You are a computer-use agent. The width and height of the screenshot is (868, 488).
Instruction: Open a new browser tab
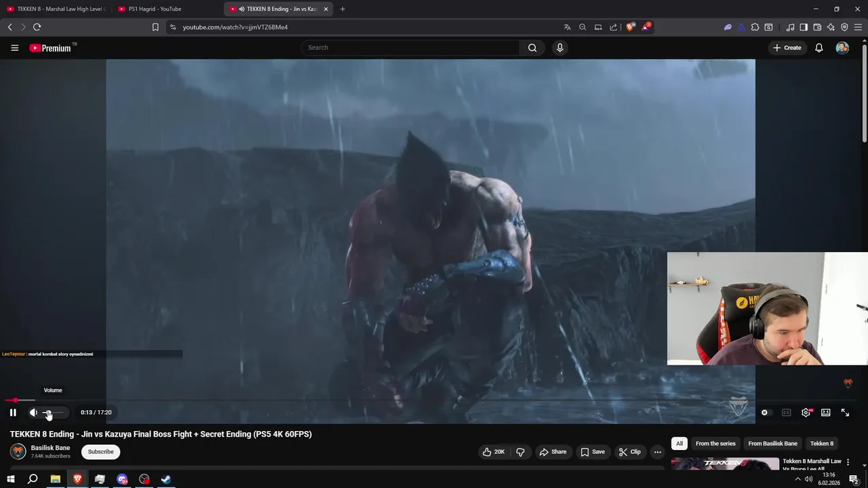click(x=342, y=9)
